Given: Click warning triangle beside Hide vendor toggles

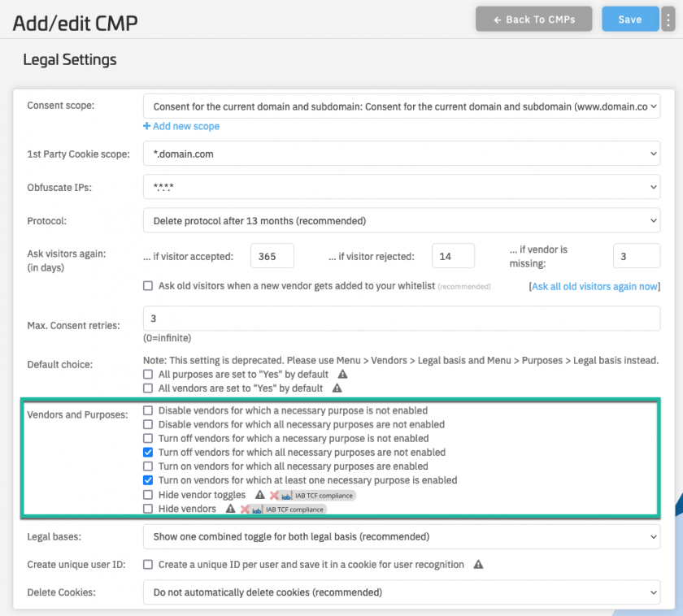Looking at the screenshot, I should (260, 495).
